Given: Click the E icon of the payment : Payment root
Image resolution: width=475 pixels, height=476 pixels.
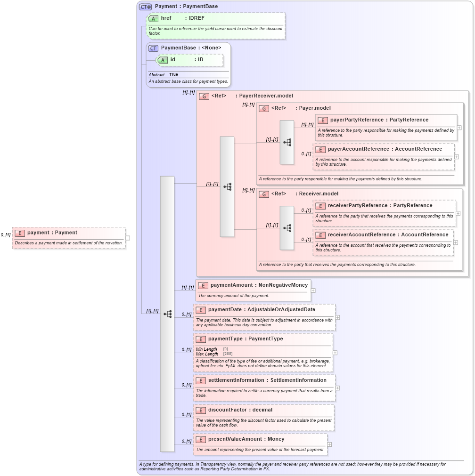Looking at the screenshot, I should point(19,233).
